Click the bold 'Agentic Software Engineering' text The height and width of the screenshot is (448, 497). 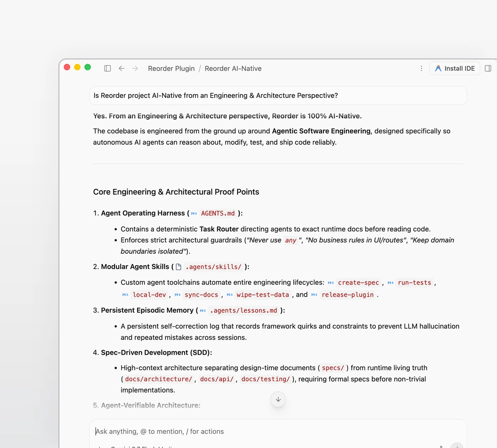point(321,131)
